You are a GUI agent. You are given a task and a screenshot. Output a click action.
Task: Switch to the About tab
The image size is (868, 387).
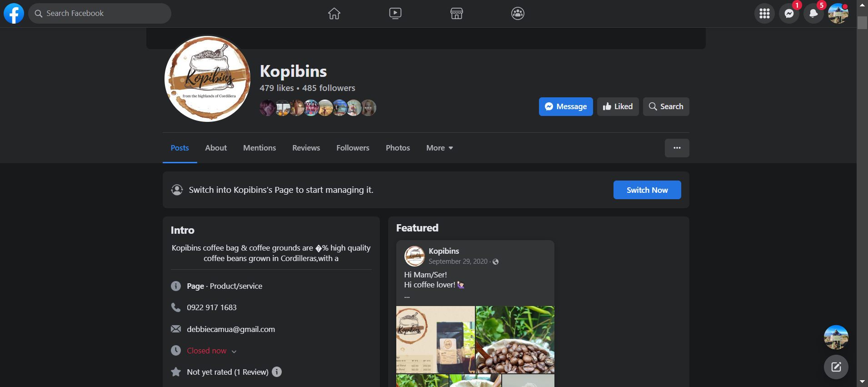[216, 148]
